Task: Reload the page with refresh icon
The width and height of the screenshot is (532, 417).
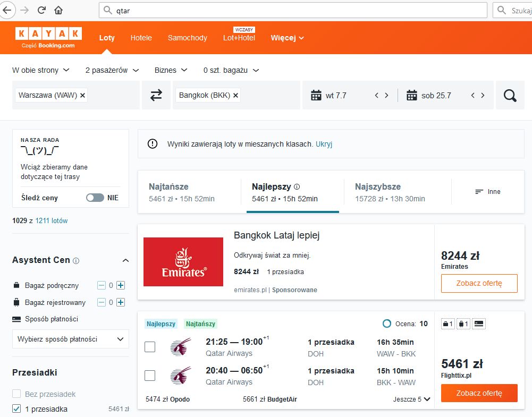Action: coord(41,10)
